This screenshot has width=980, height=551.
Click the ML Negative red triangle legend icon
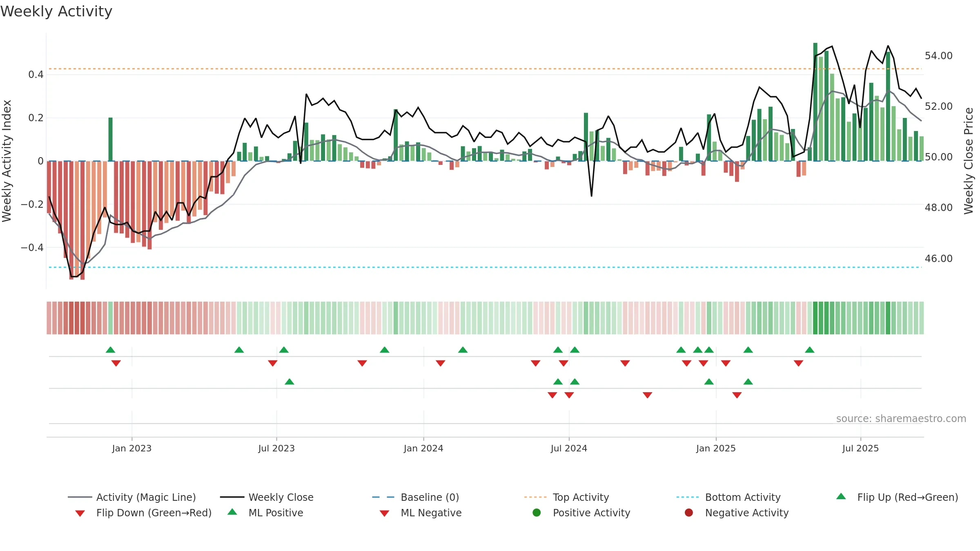[x=384, y=513]
